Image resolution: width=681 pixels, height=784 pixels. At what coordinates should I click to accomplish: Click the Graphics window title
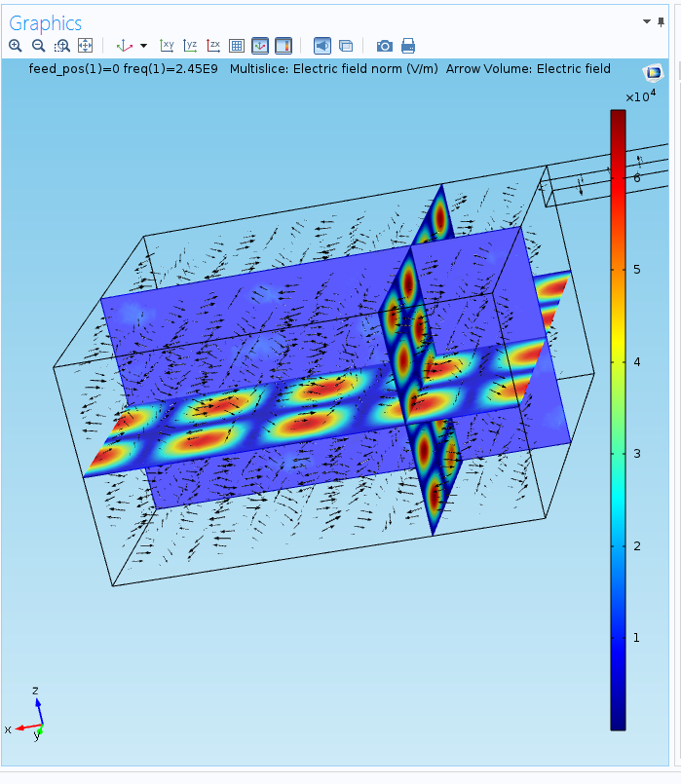coord(46,23)
